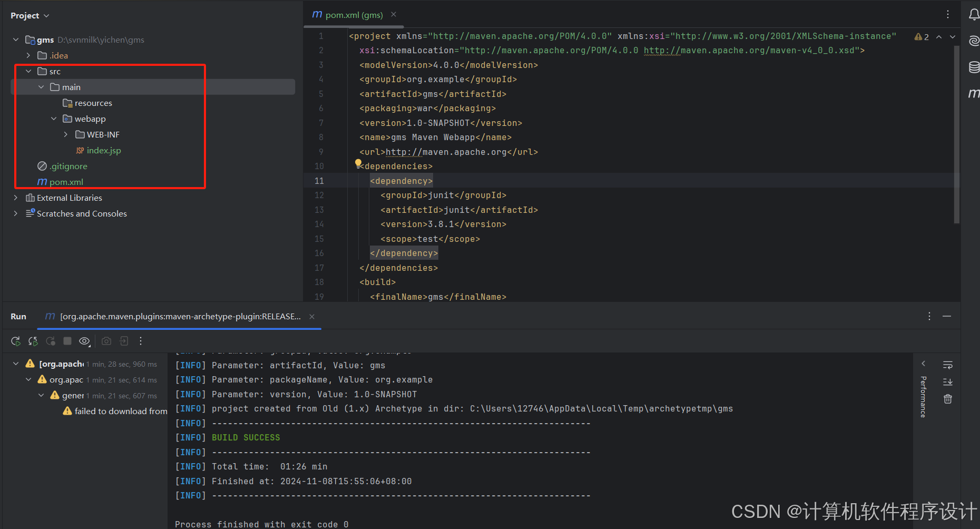980x529 pixels.
Task: Collapse the org.apac run tree node
Action: (x=28, y=379)
